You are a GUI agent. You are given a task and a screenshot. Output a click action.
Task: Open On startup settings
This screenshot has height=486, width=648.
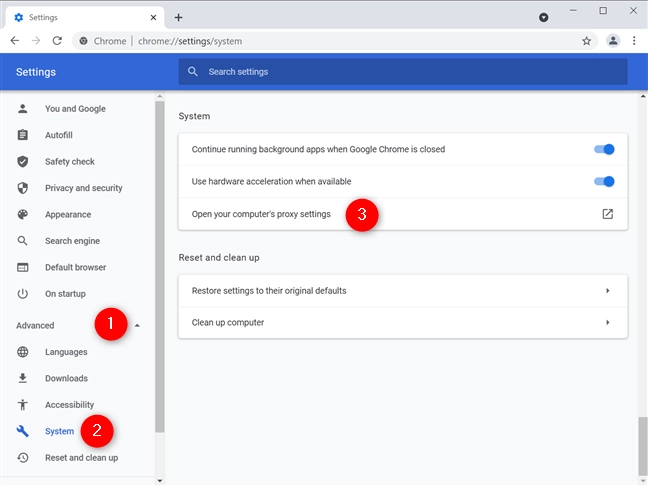pyautogui.click(x=65, y=294)
